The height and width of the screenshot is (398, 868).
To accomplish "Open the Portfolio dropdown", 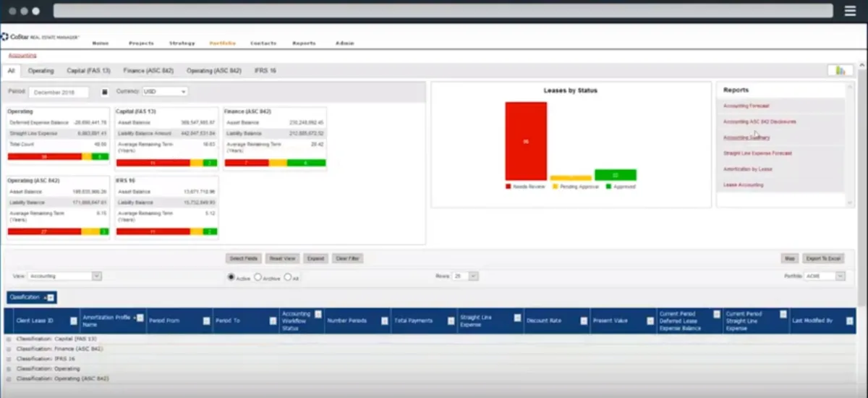I will 825,276.
